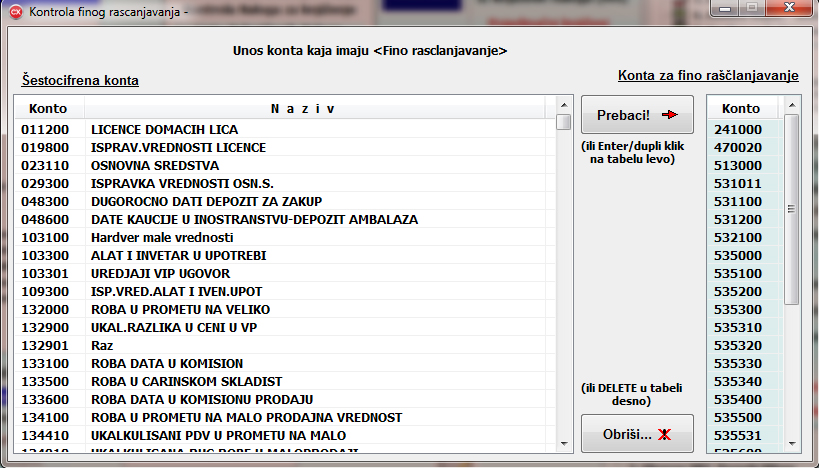Select row DUGOROCNO DATI DEPOZIT ZA ZAKUP
Screen dimensions: 819x468
[x=285, y=202]
